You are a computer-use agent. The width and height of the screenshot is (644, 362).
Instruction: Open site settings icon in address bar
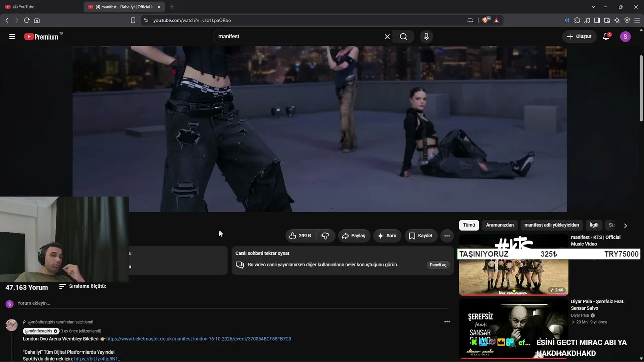point(146,20)
